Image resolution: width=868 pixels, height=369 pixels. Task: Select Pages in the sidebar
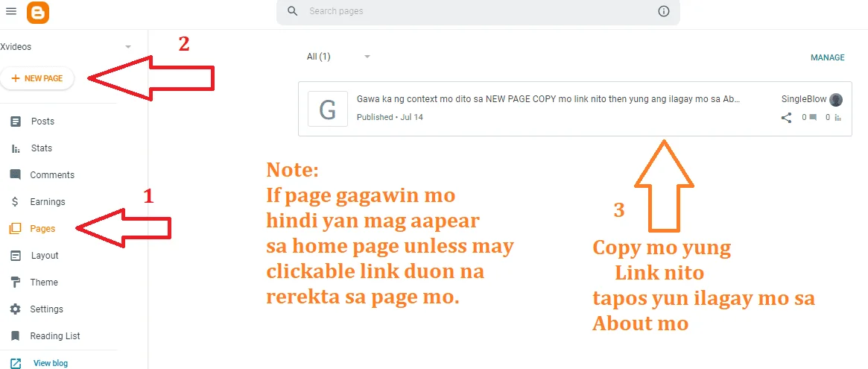pyautogui.click(x=42, y=228)
